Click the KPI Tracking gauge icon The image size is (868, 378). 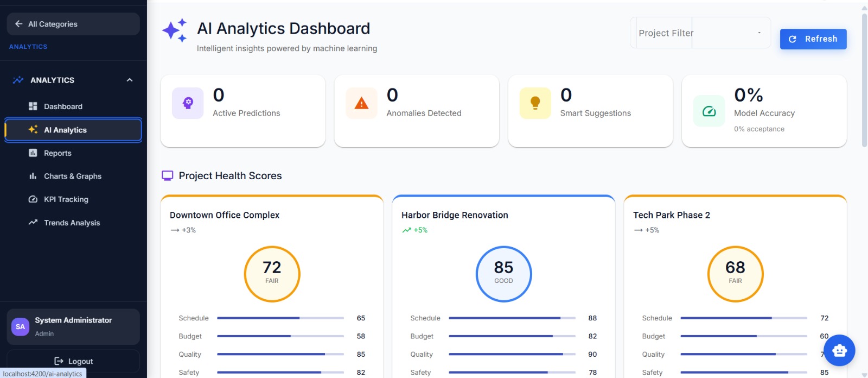pos(33,199)
